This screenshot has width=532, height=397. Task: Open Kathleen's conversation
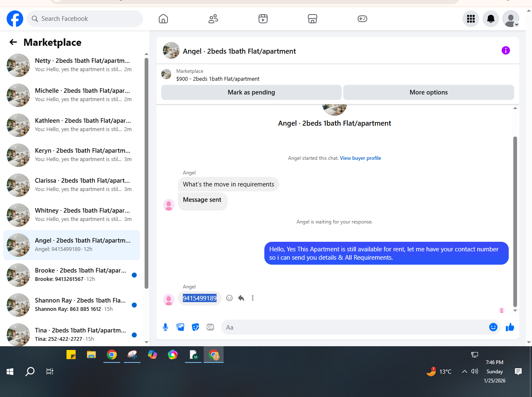71,125
